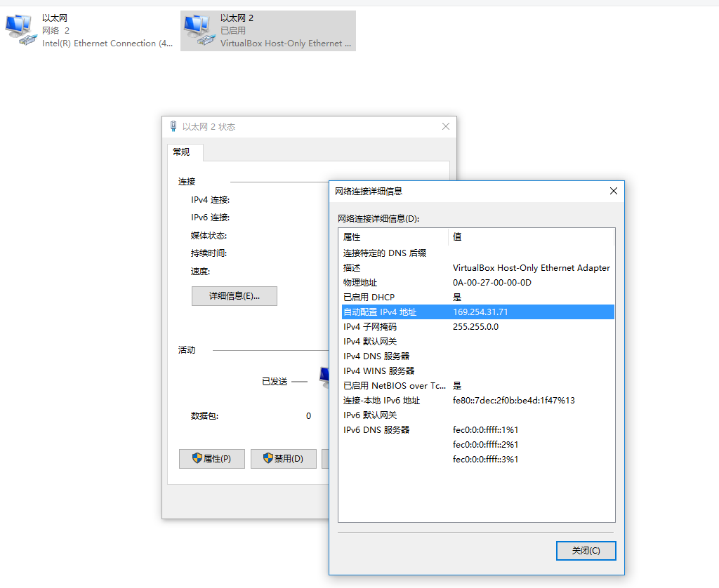Viewport: 719px width, 588px height.
Task: Select 已启用 NetBIOS over Tc... row
Action: (477, 386)
